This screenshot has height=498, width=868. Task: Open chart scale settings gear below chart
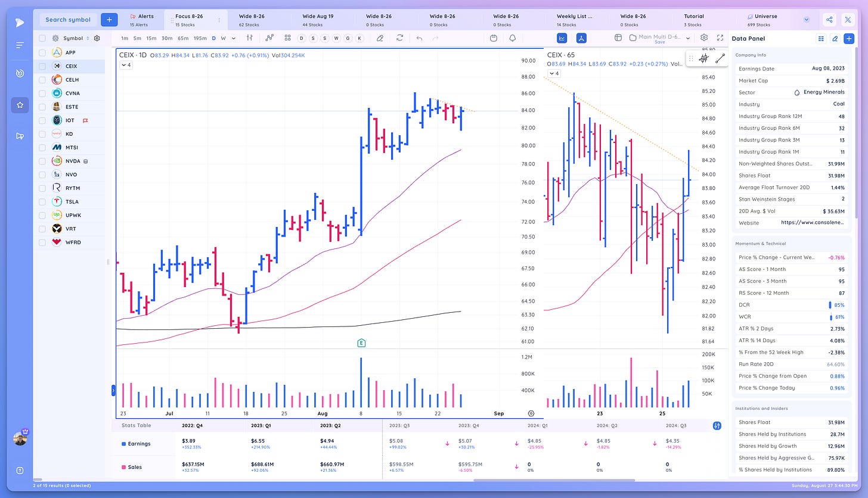(x=531, y=413)
